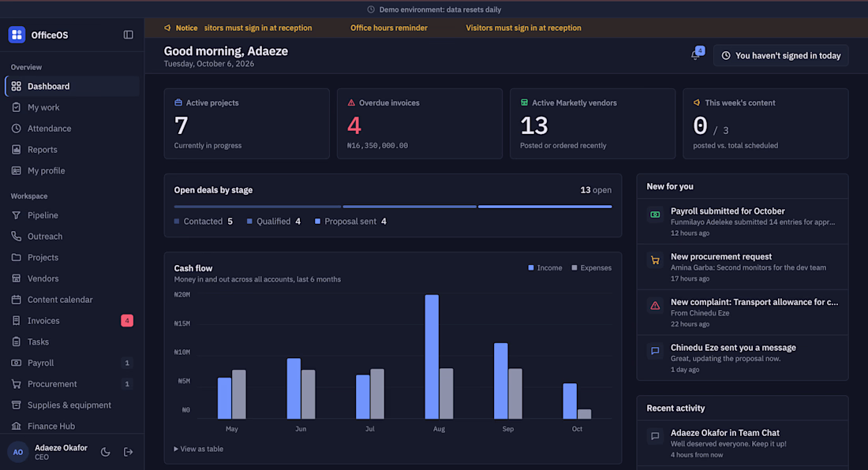Click the log out icon
This screenshot has width=868, height=470.
pos(128,453)
